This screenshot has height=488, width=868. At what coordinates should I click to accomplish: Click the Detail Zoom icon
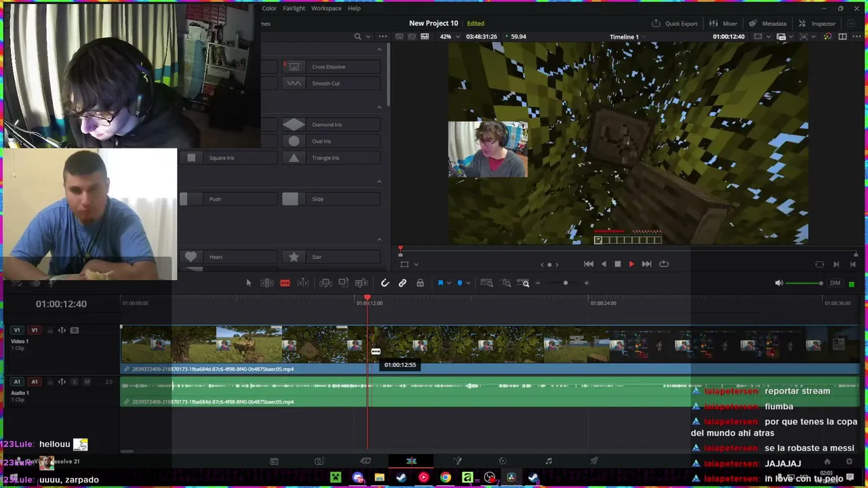click(x=507, y=283)
